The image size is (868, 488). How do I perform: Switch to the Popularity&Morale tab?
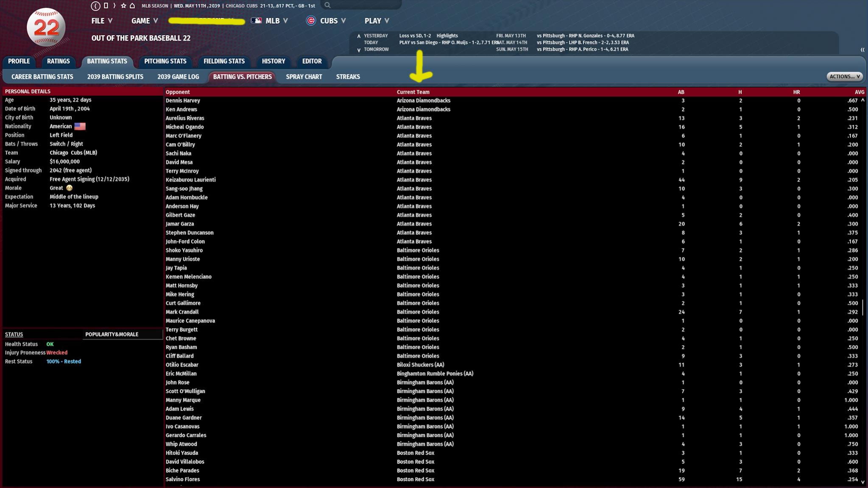pos(112,335)
